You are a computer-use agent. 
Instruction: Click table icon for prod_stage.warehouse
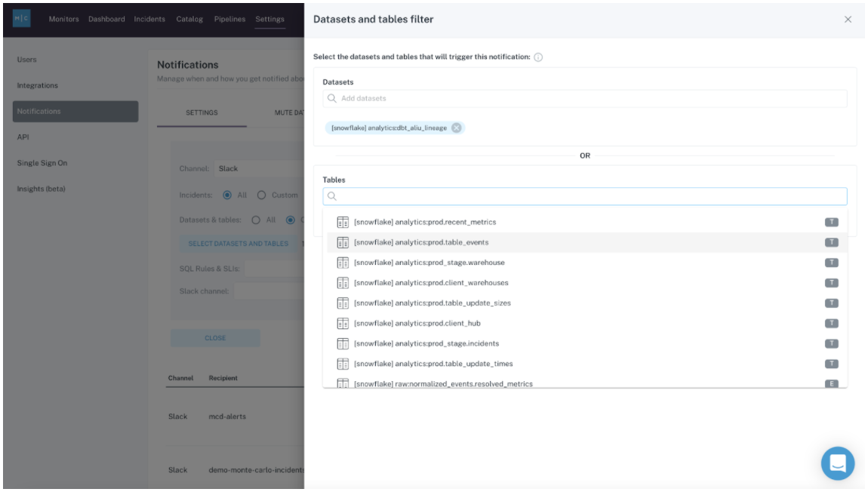pyautogui.click(x=343, y=263)
